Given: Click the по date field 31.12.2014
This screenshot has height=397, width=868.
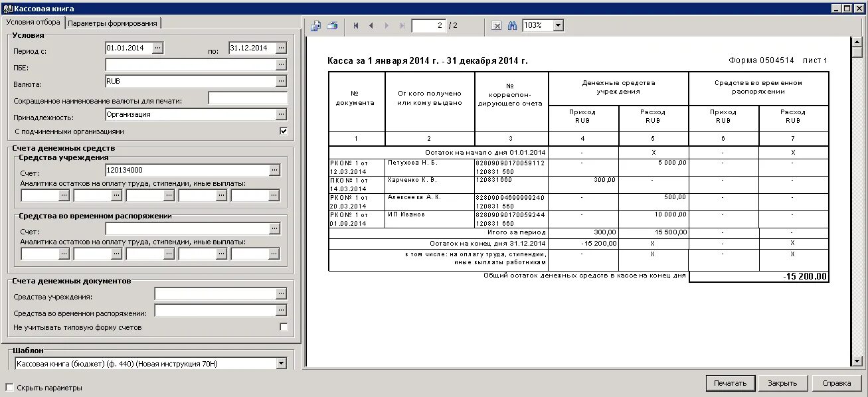Looking at the screenshot, I should (x=252, y=48).
